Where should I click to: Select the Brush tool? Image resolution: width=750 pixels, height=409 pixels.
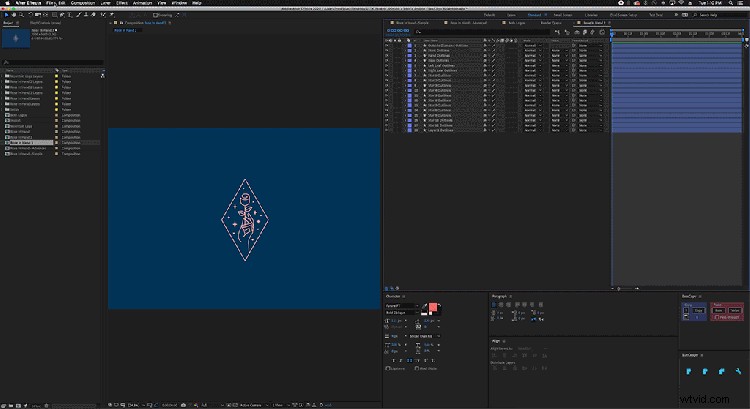pos(78,15)
